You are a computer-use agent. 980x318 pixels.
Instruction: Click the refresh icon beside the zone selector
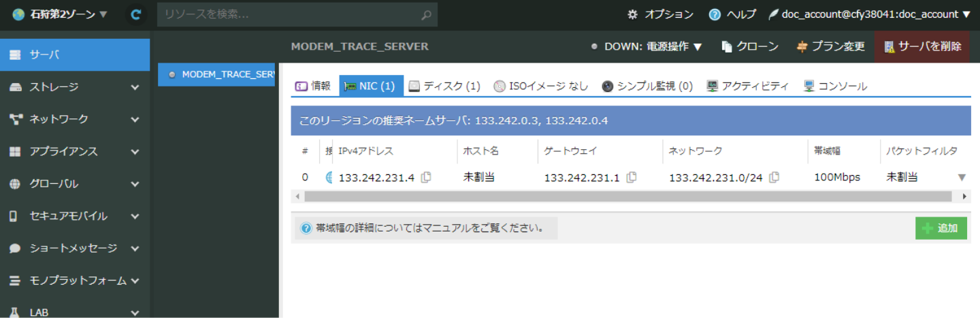[x=136, y=14]
